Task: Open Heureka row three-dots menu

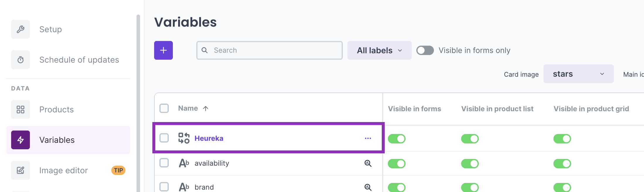Action: pyautogui.click(x=368, y=138)
